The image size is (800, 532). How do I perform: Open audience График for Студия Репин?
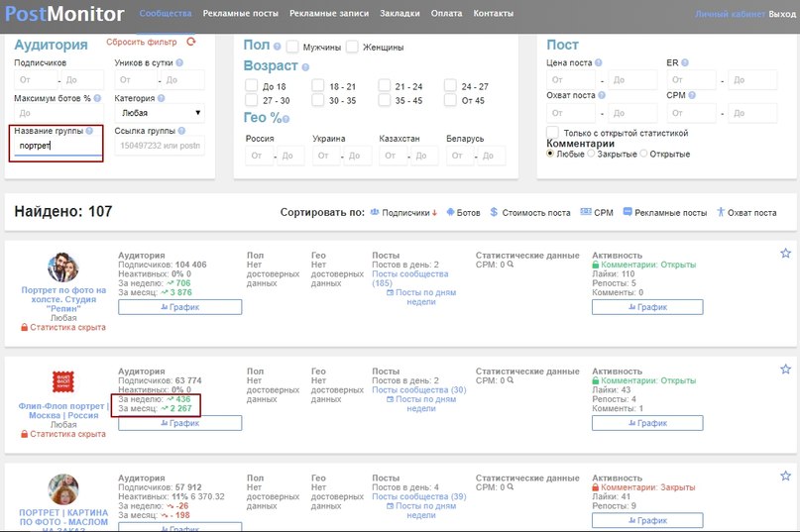[180, 307]
